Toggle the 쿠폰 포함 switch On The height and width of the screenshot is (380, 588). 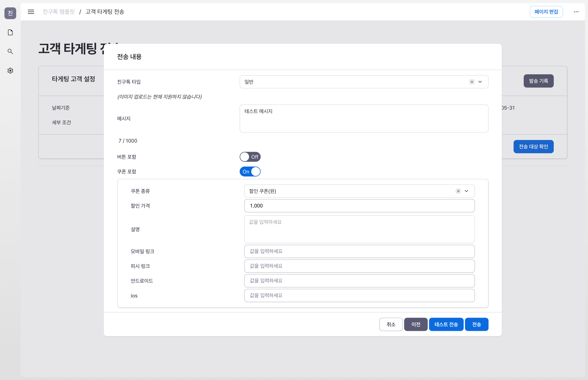click(251, 171)
